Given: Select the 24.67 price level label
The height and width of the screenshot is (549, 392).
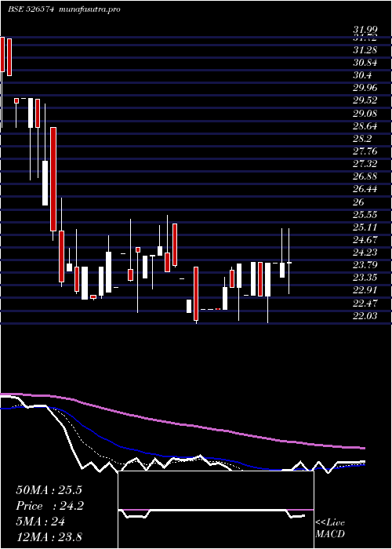Looking at the screenshot, I should click(365, 240).
